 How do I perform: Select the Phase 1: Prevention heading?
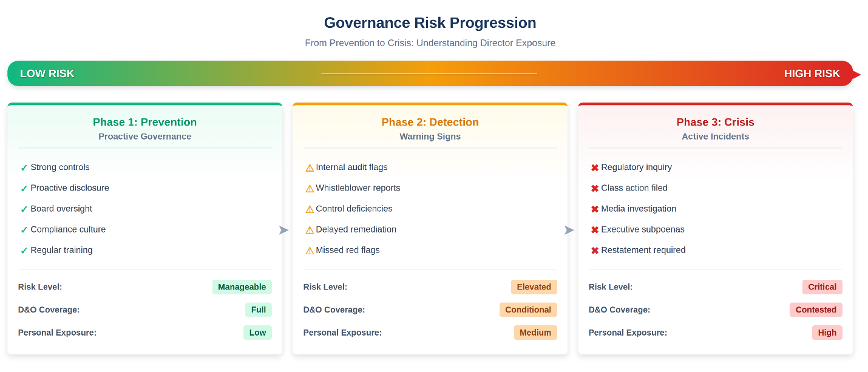(144, 122)
